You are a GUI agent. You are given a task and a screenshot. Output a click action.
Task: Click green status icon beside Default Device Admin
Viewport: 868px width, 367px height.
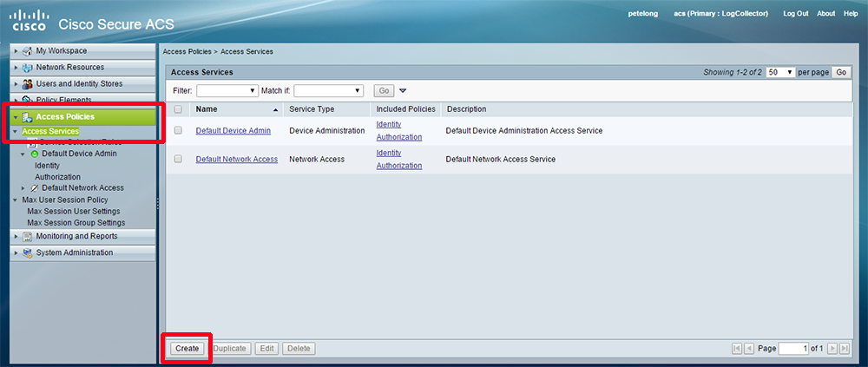(35, 154)
